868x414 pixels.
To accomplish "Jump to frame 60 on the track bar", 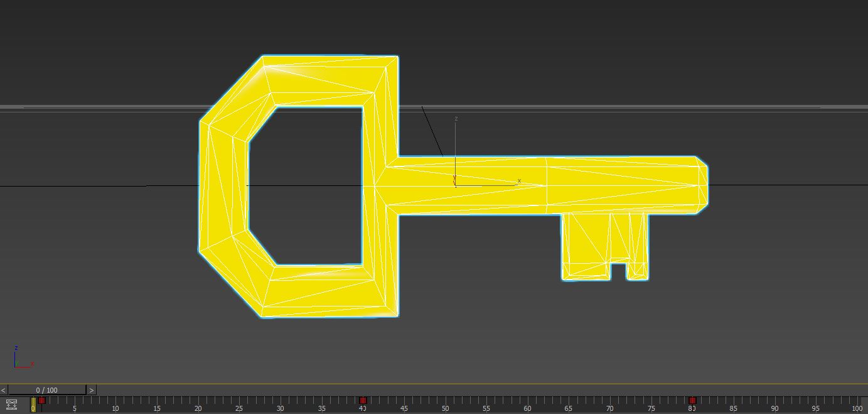I will pos(527,405).
